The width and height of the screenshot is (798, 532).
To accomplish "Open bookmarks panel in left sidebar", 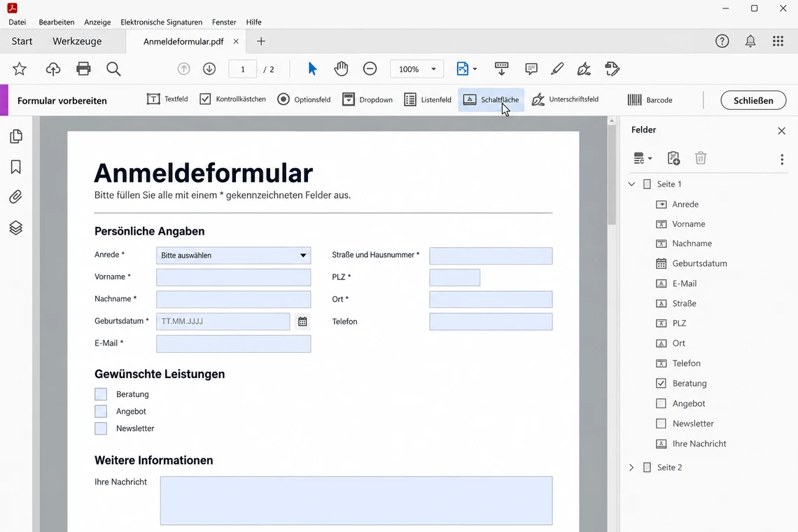I will pyautogui.click(x=16, y=167).
